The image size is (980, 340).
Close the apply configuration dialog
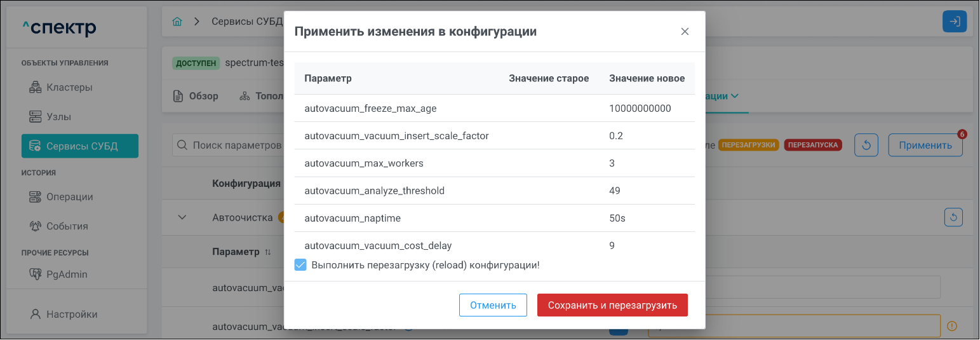tap(685, 31)
